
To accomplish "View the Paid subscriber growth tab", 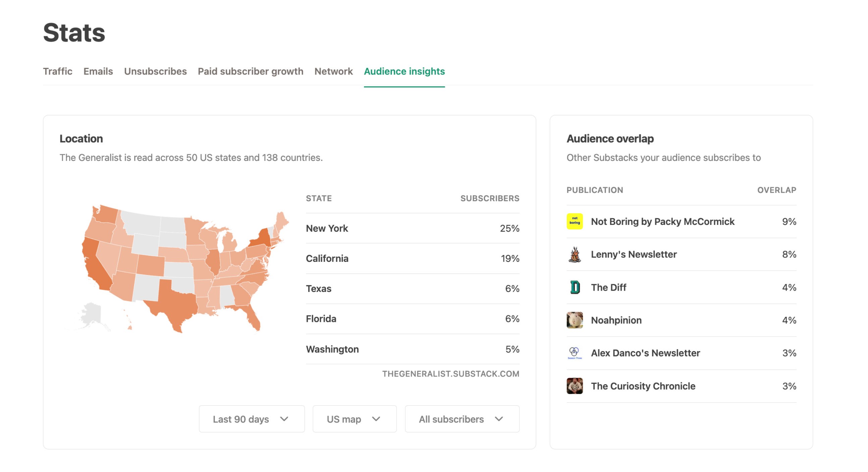I will pos(250,71).
